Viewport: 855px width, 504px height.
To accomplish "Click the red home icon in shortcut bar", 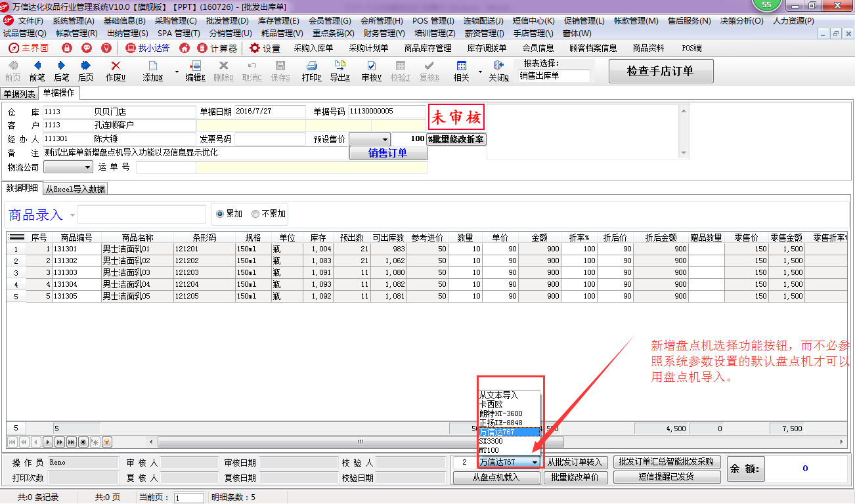I will point(185,48).
